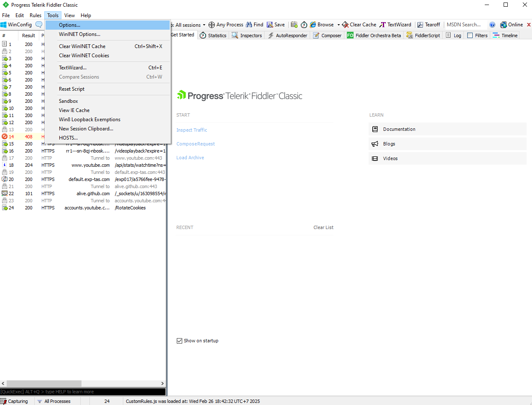
Task: Toggle the Show on startup checkbox
Action: (179, 341)
